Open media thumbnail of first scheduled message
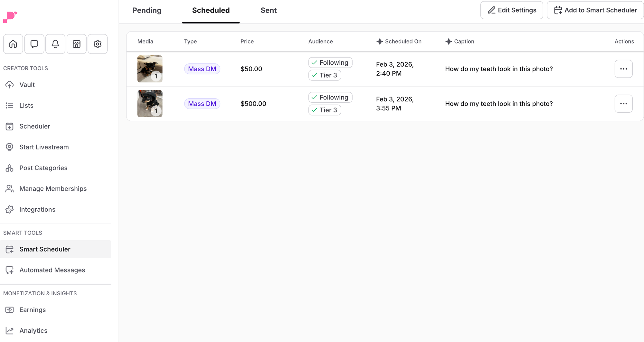The image size is (644, 342). pyautogui.click(x=150, y=69)
